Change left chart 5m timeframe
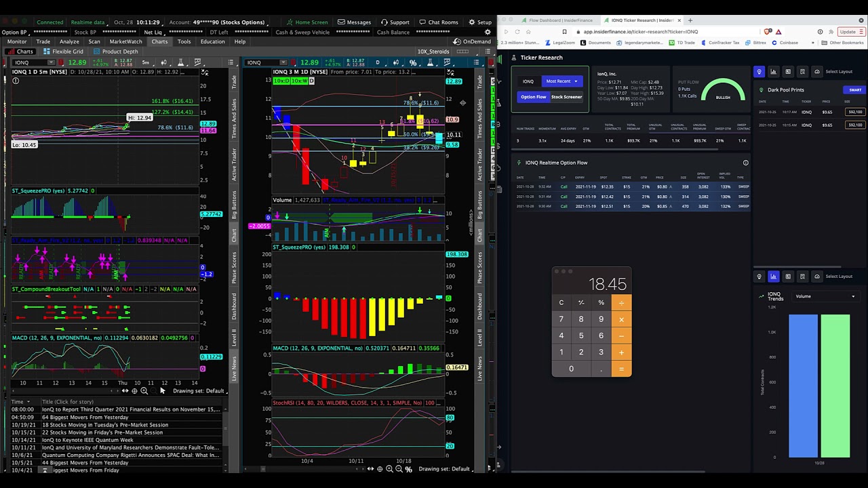Viewport: 868px width, 488px height. (146, 62)
